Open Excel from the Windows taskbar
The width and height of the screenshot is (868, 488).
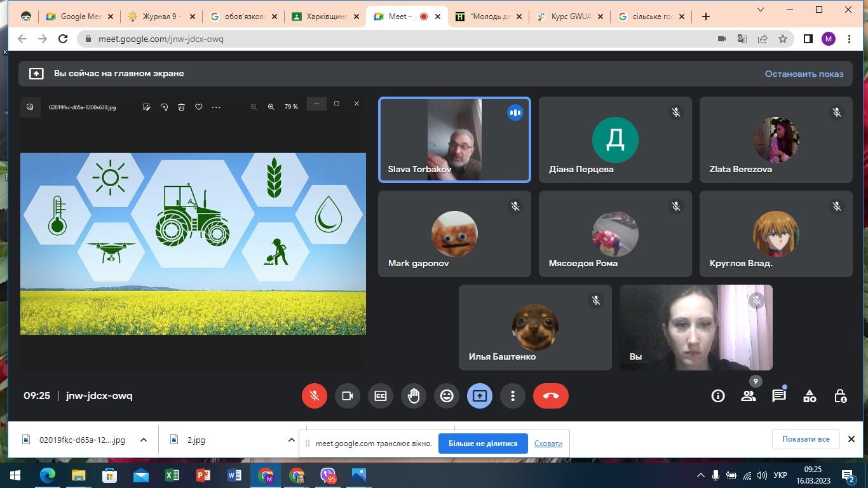[172, 475]
